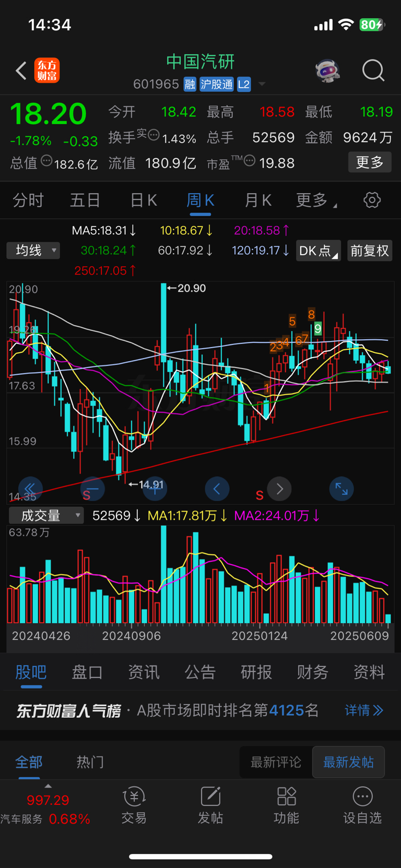Tap green 9 DK signal marker
Screen dimensions: 401x868
pyautogui.click(x=317, y=329)
